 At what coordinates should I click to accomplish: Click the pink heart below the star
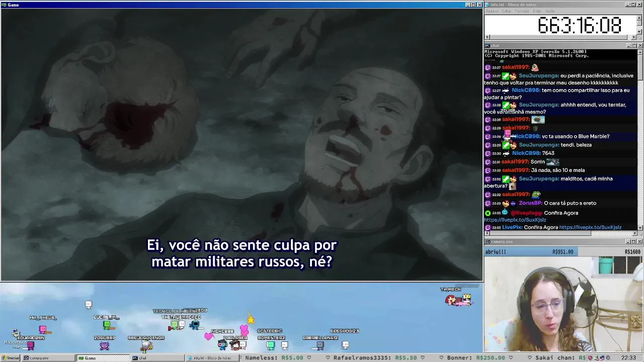[x=244, y=330]
